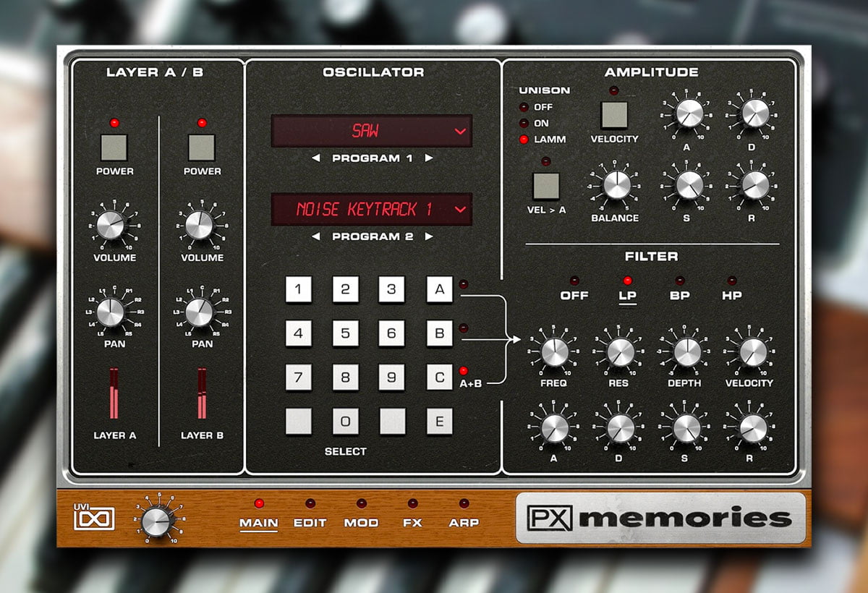Click the PX memories logo plate
Screen dimensions: 868x593
pyautogui.click(x=660, y=518)
